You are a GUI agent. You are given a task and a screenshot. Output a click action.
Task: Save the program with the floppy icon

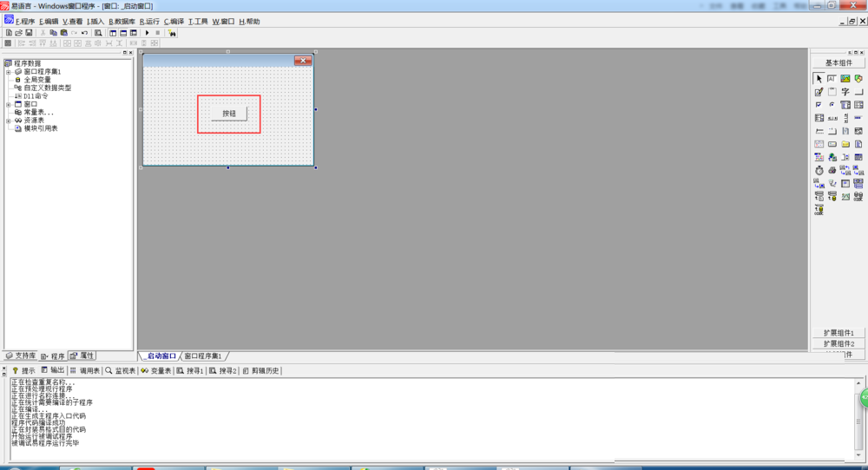pos(29,33)
